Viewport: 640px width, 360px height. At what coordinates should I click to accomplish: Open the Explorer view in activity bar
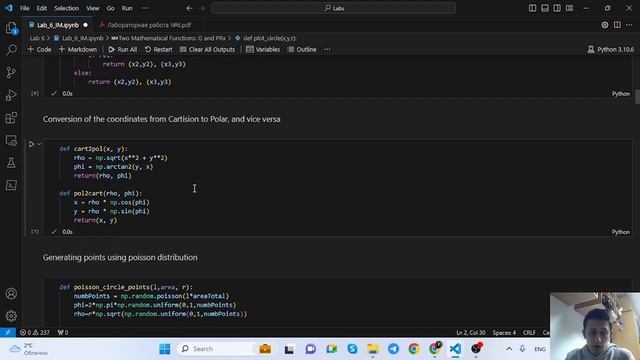click(x=11, y=28)
